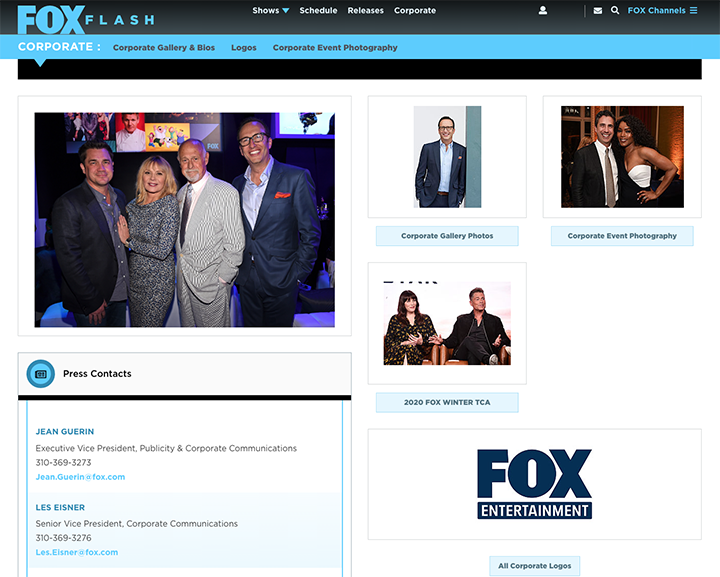Open search with the magnifier icon

click(x=615, y=10)
